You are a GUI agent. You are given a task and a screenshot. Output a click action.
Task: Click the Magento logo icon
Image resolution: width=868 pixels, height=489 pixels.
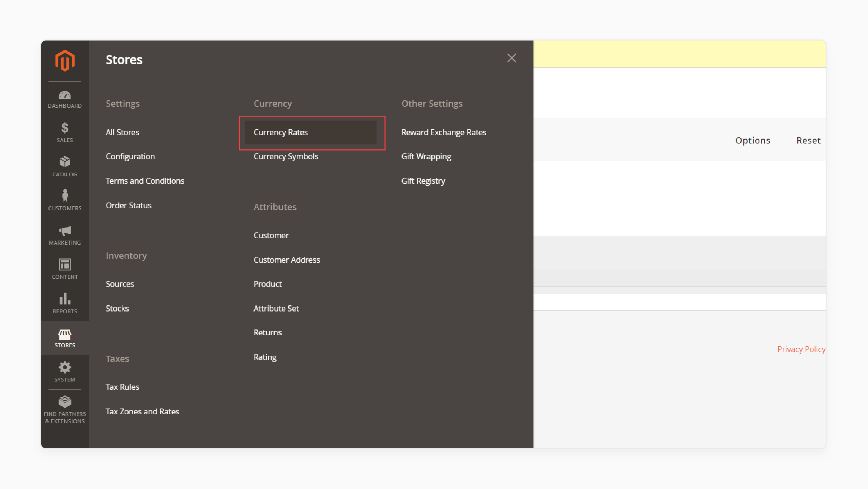coord(65,61)
